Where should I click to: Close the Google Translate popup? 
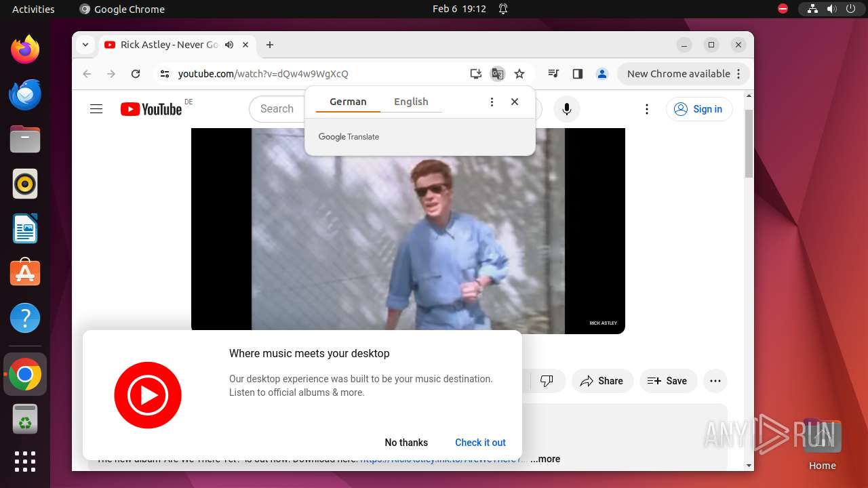coord(515,102)
